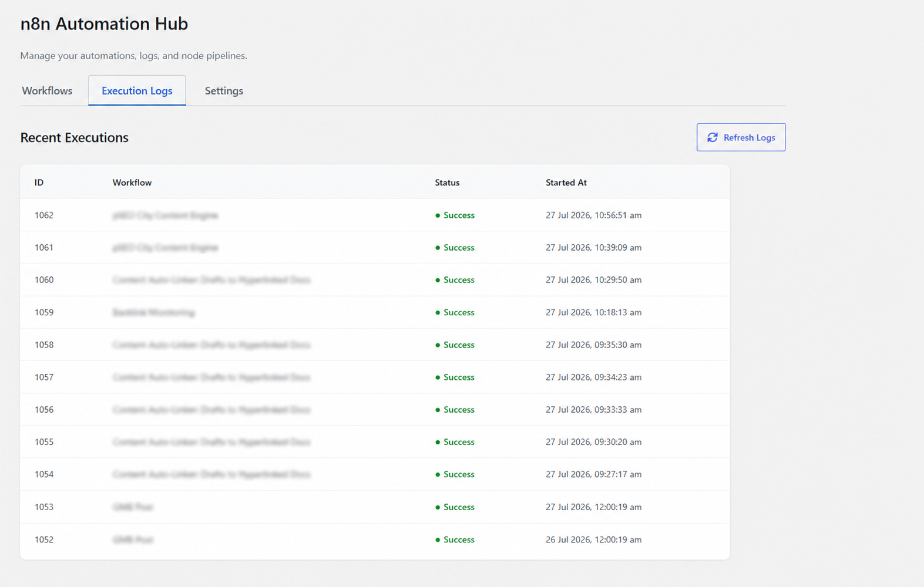Screen dimensions: 924x587
Task: Click the Success status of execution 1058
Action: [455, 345]
